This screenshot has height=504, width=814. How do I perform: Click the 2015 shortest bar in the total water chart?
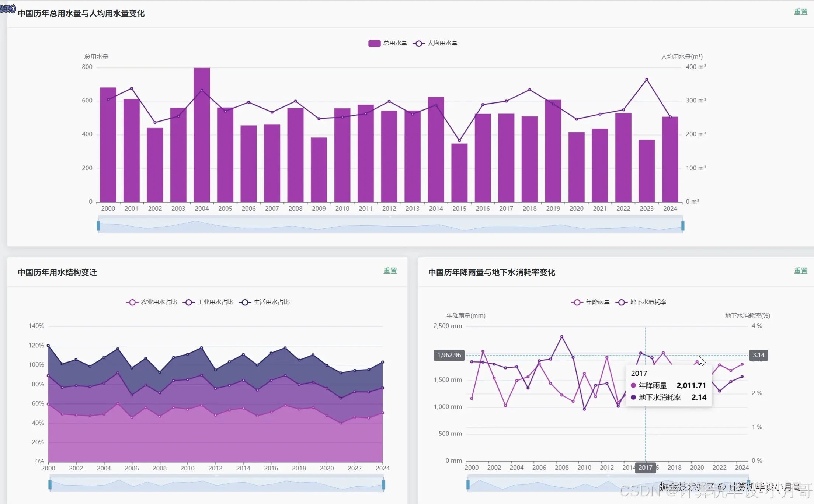tap(459, 173)
